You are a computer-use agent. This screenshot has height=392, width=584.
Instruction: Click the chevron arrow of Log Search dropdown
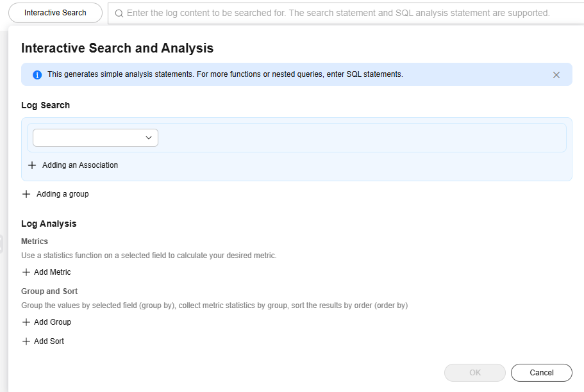click(x=149, y=138)
